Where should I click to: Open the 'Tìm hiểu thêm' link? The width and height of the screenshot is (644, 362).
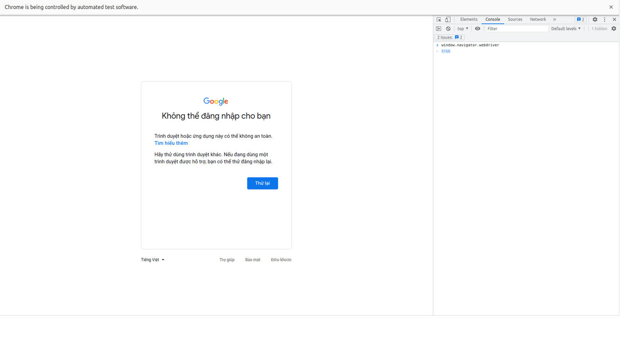click(x=171, y=143)
